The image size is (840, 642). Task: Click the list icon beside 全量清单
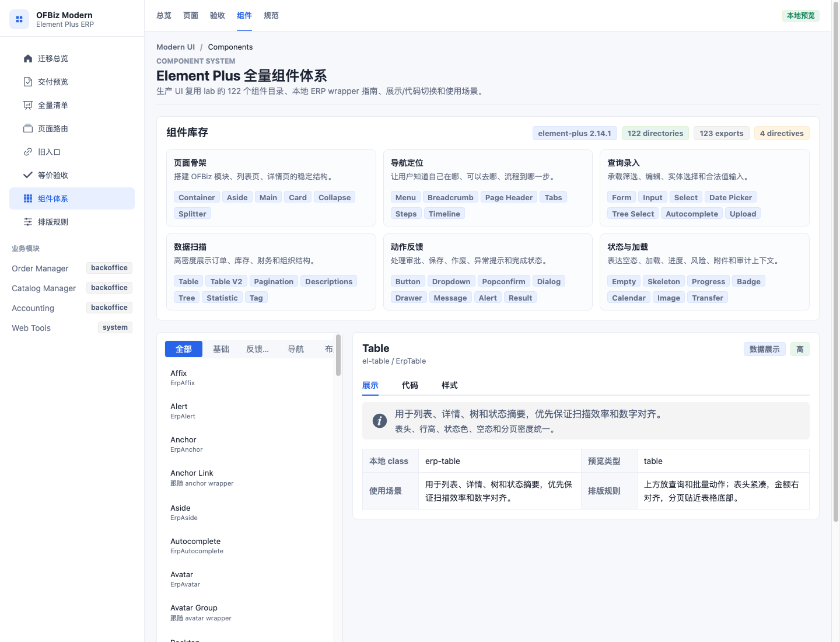tap(28, 105)
